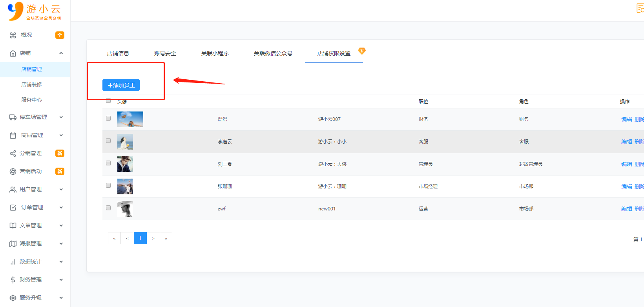Click the 文章管理 book icon
Viewport: 644px width, 307px height.
tap(13, 226)
